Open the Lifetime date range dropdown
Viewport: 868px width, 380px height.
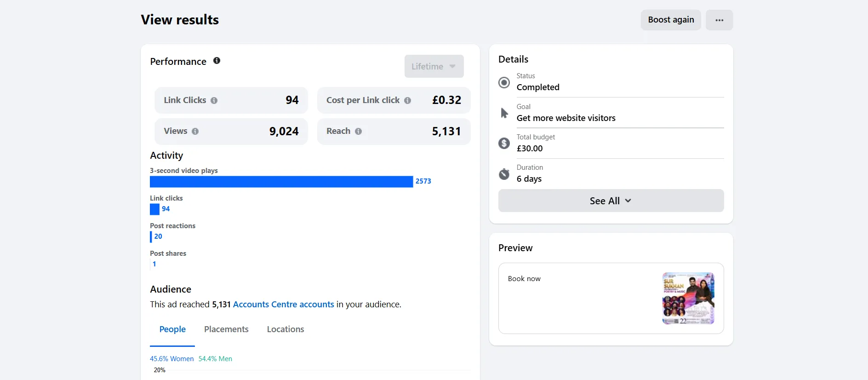coord(434,67)
